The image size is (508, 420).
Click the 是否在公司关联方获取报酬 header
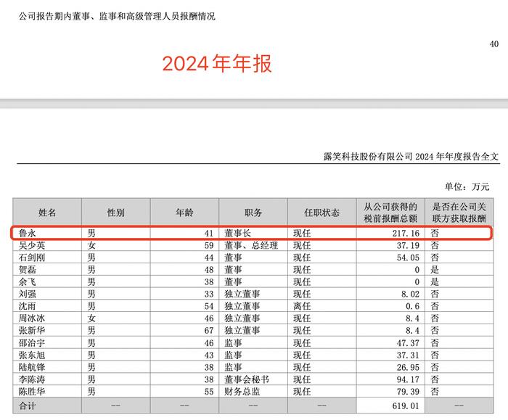(x=459, y=213)
